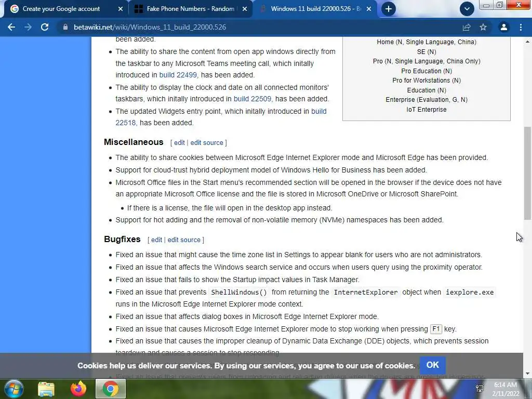The height and width of the screenshot is (399, 532).
Task: Click the iexplore.exe code text
Action: (470, 292)
